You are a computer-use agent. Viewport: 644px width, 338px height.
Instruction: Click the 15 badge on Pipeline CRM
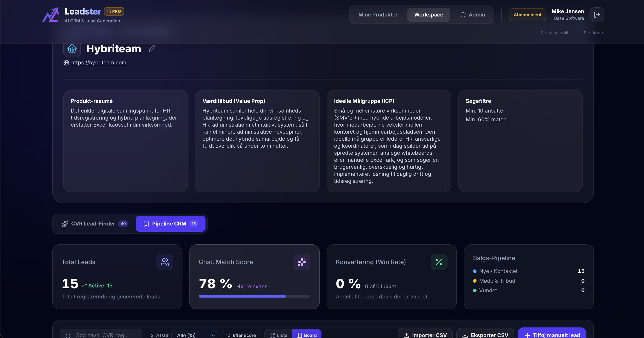tap(194, 224)
